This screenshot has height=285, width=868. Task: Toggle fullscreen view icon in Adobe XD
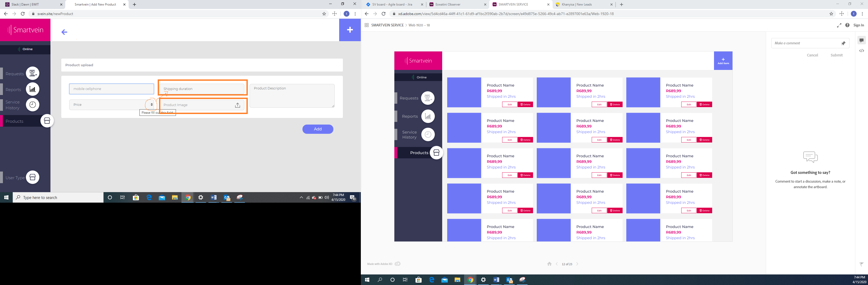(x=839, y=25)
